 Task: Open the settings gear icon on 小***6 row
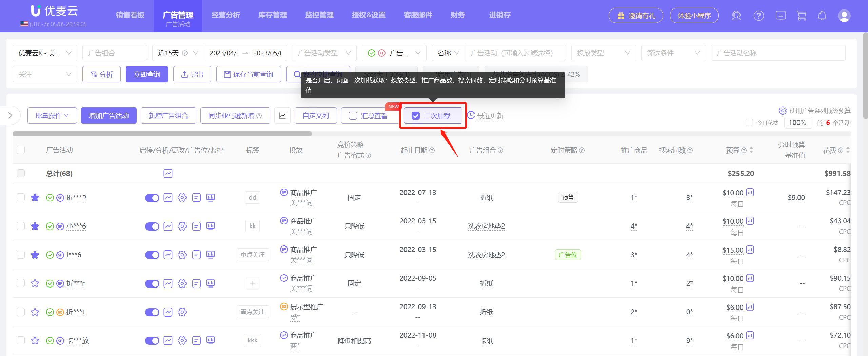[182, 226]
